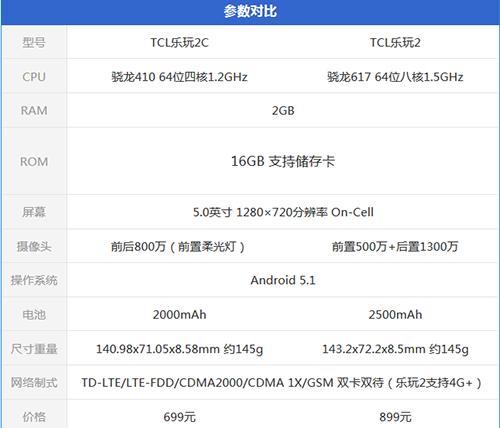Click the 699元 price

tap(179, 417)
